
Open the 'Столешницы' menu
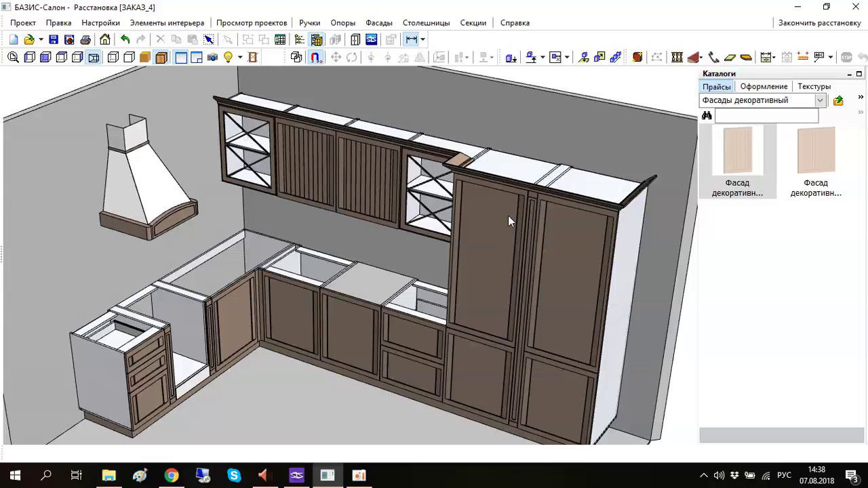425,22
